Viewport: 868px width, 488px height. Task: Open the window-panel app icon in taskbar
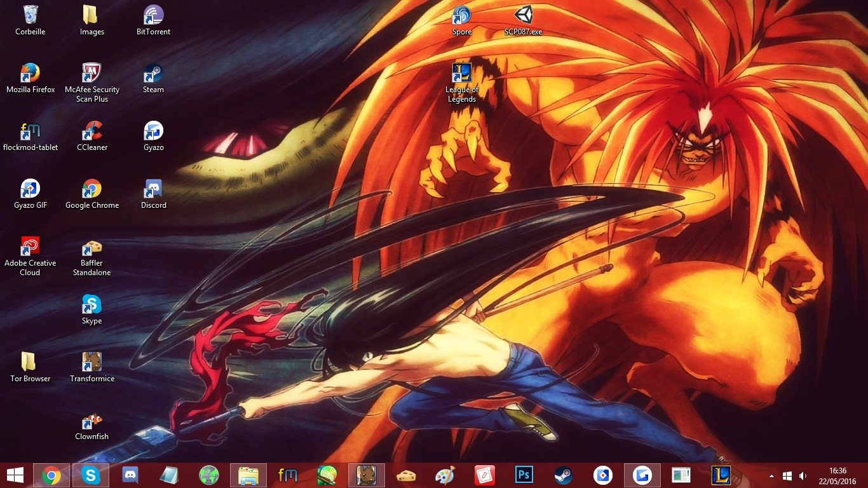coord(682,475)
